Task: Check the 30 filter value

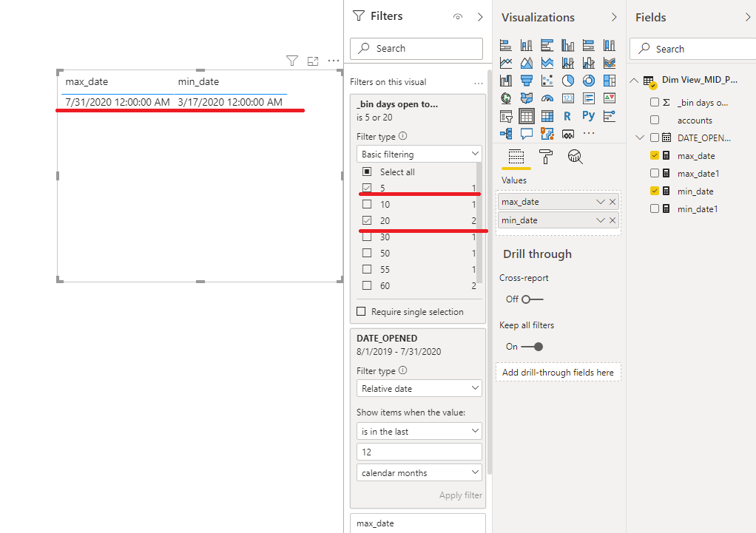Action: 367,237
